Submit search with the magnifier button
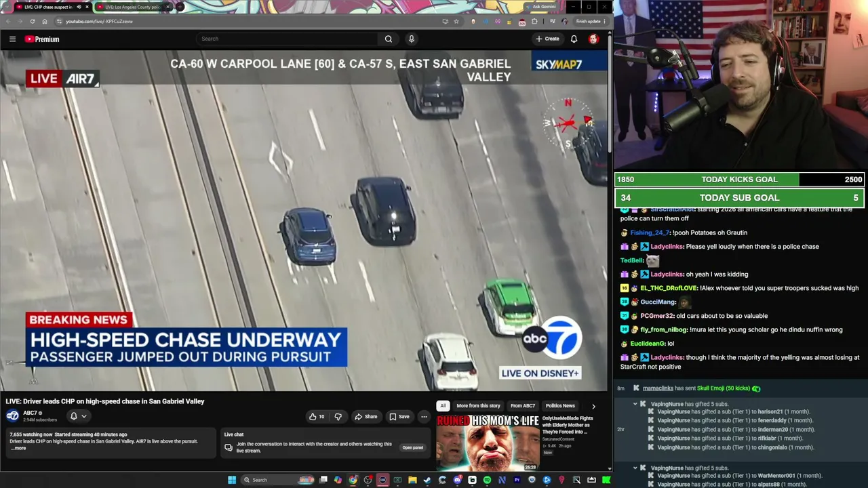 click(389, 39)
